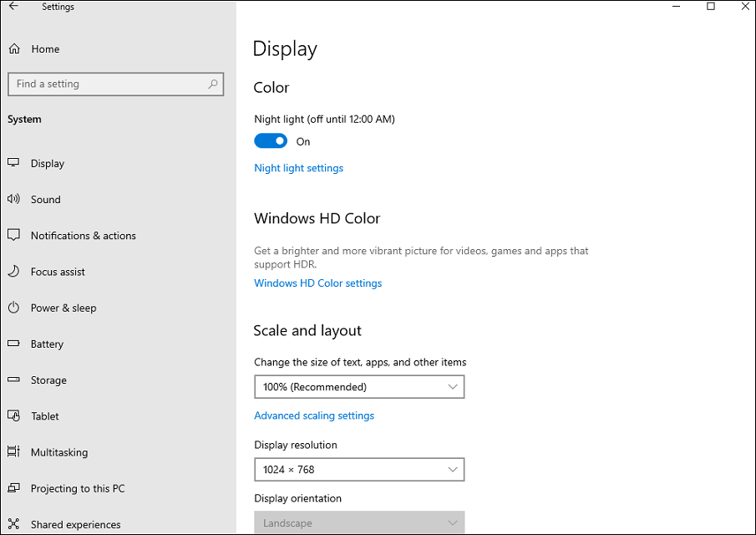The height and width of the screenshot is (535, 756).
Task: Click the Focus assist moon icon
Action: coord(13,272)
